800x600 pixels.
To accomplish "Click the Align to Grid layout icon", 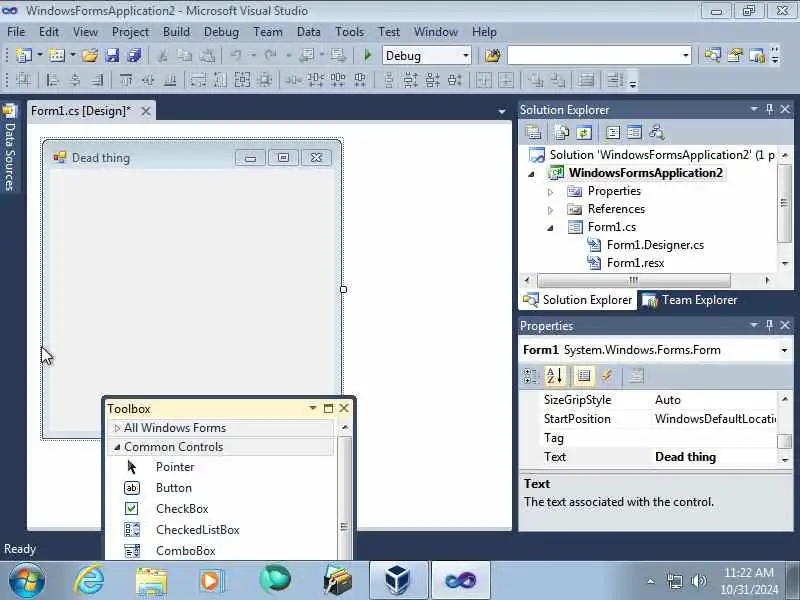I will pos(23,80).
